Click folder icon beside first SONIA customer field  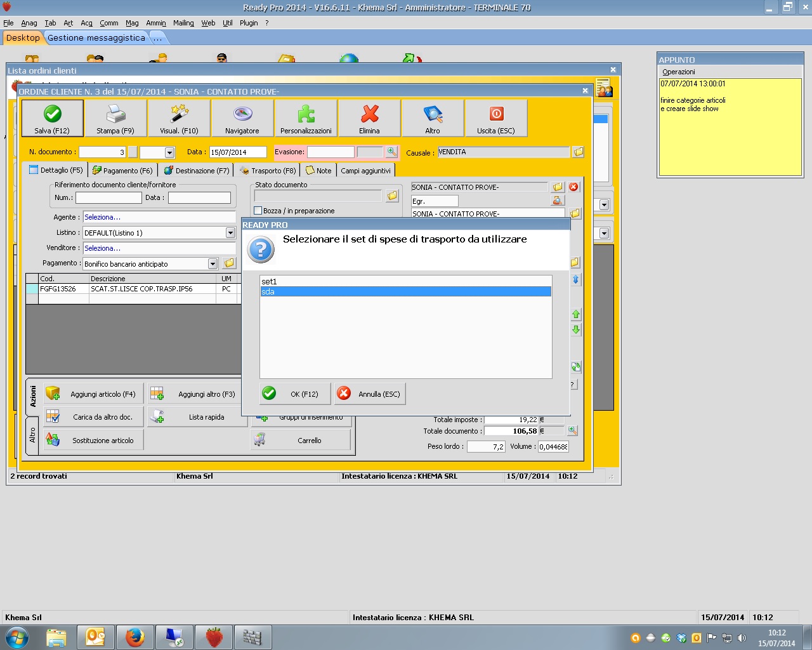[x=557, y=187]
